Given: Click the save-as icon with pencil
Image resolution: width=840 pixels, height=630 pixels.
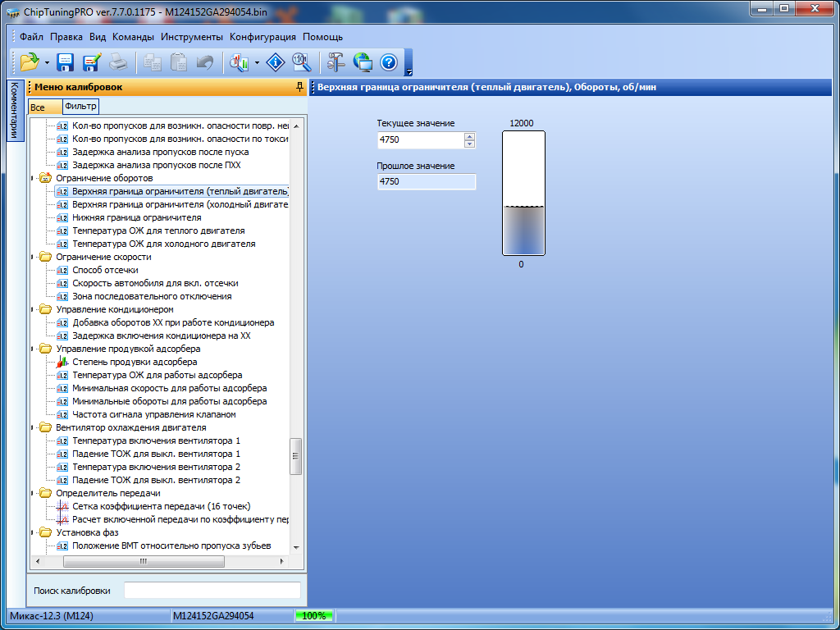Looking at the screenshot, I should (x=91, y=62).
